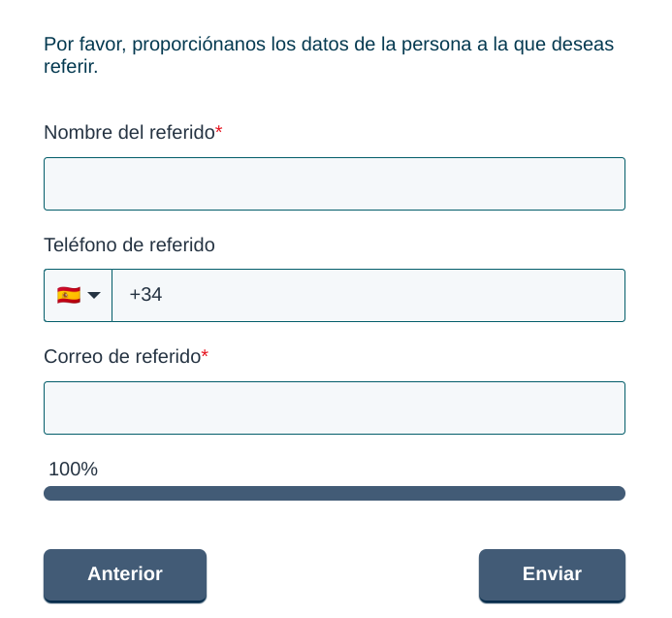Focus the Nombre del referido input field

[335, 184]
